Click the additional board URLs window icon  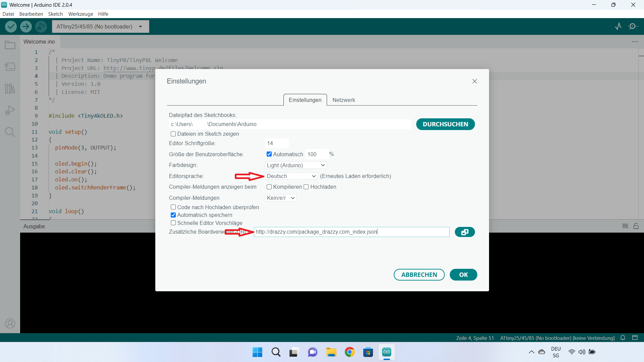coord(465,232)
